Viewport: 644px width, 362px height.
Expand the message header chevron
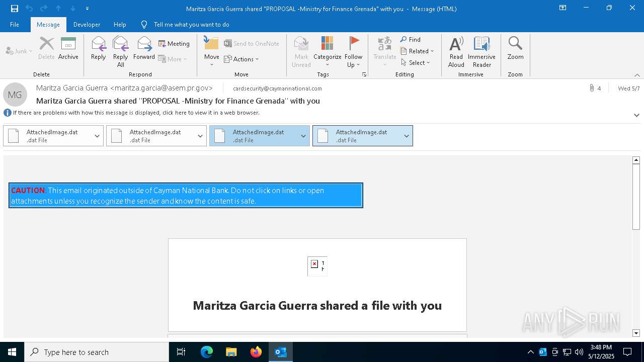coord(636,115)
